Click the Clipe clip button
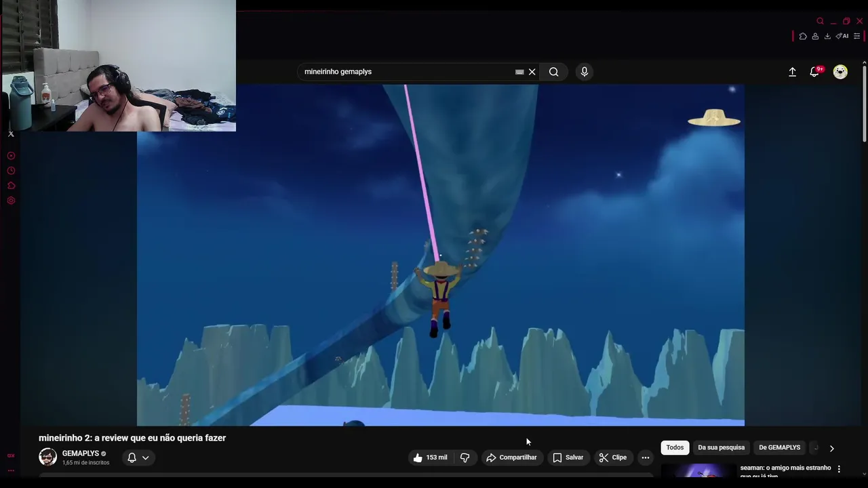Viewport: 868px width, 488px height. (613, 457)
